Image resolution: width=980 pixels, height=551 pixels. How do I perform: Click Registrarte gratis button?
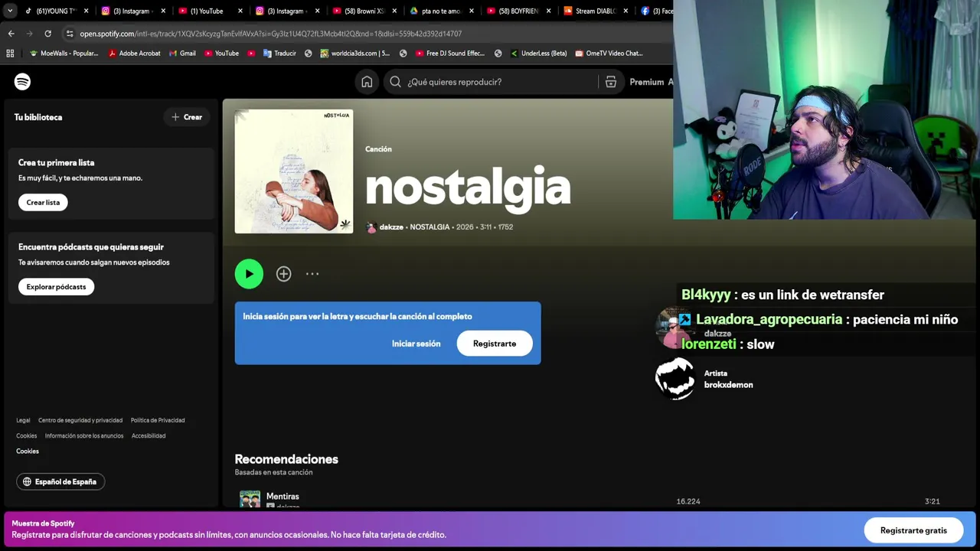click(x=913, y=530)
